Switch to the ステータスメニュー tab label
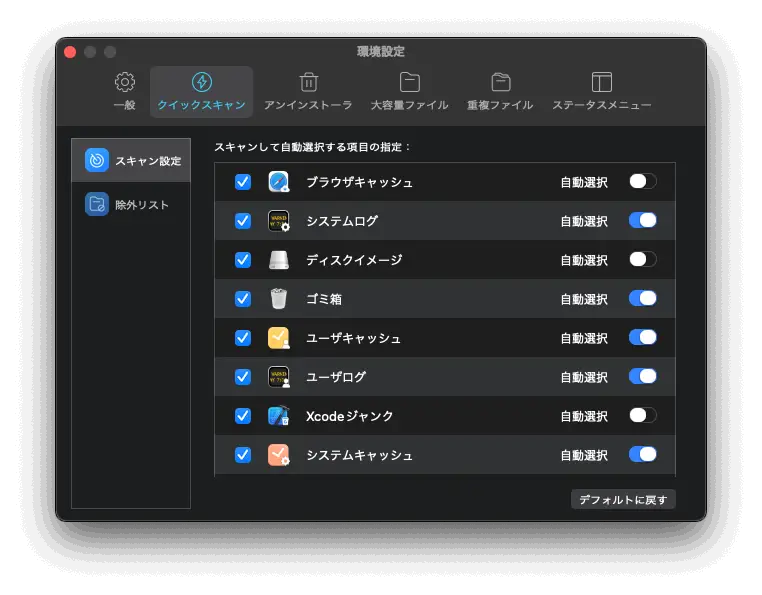The height and width of the screenshot is (595, 762). pos(602,105)
